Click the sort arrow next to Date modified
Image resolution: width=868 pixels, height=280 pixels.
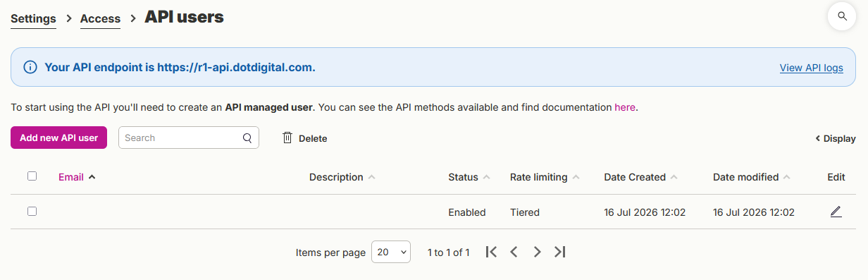[x=787, y=177]
